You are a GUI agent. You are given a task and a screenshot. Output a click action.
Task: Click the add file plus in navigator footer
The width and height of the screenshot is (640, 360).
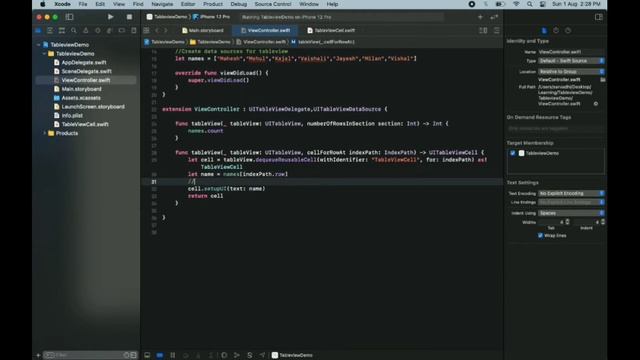pyautogui.click(x=38, y=355)
